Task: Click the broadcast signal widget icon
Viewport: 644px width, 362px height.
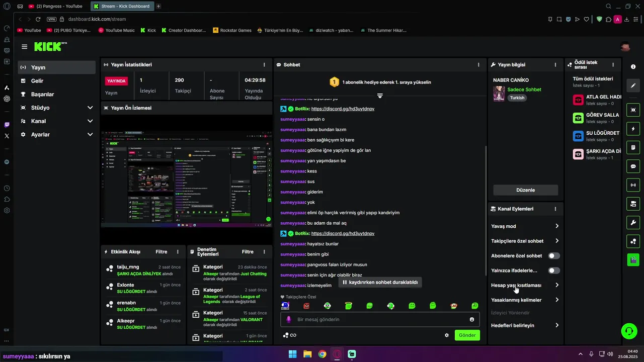Action: coord(633,185)
